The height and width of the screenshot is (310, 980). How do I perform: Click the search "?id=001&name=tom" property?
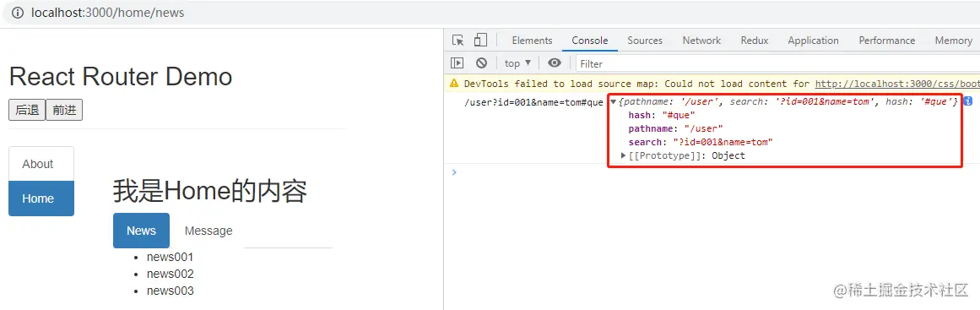701,143
